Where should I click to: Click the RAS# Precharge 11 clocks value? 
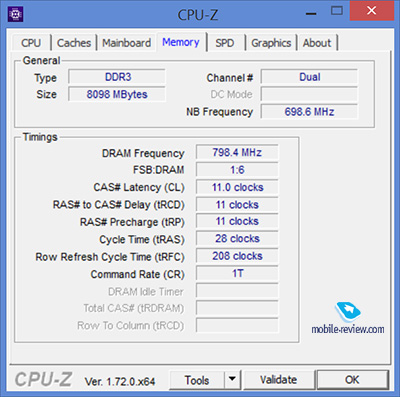coord(237,221)
